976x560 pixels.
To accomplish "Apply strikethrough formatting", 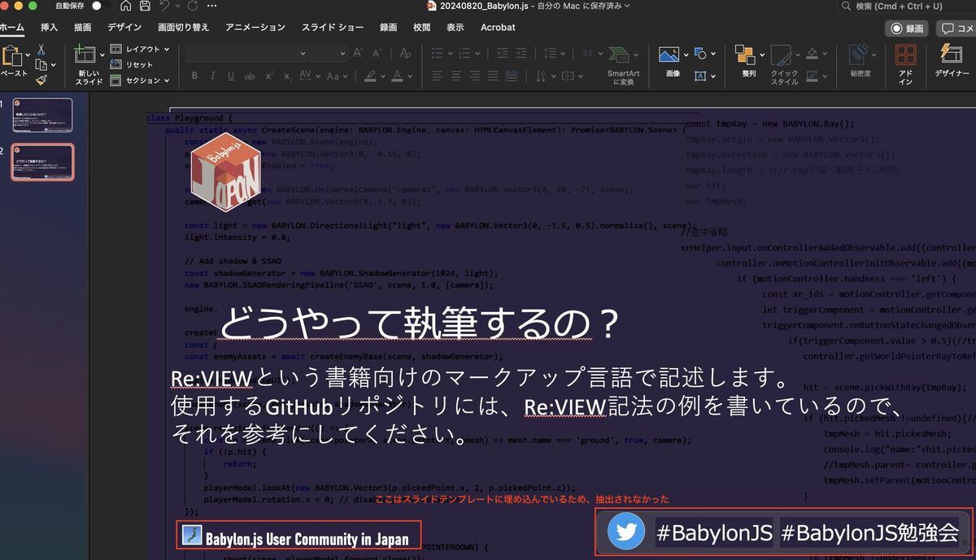I will 250,76.
